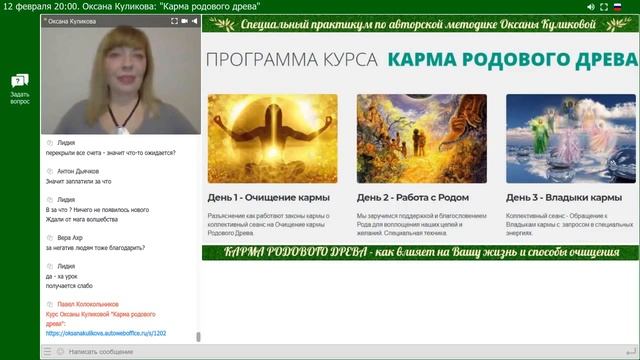Viewport: 640px width, 360px height.
Task: Click the presenter video of Оксана Куликова
Action: (121, 80)
